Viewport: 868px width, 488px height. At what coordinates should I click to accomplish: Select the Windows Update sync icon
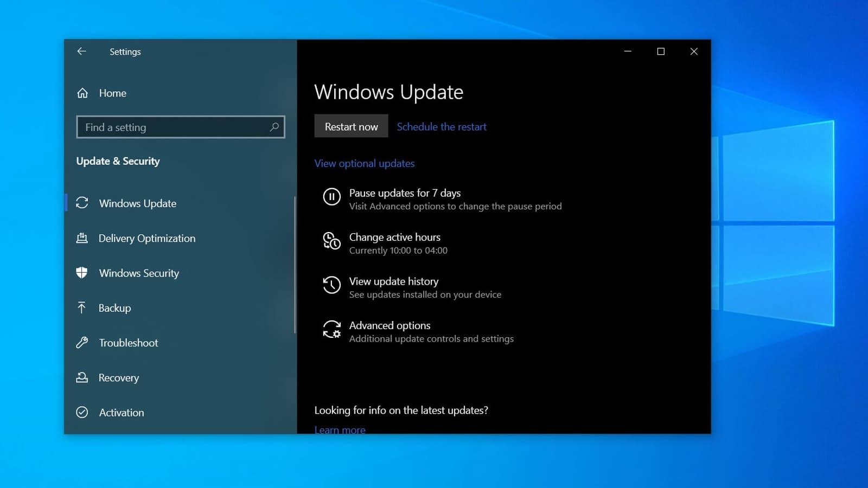82,203
